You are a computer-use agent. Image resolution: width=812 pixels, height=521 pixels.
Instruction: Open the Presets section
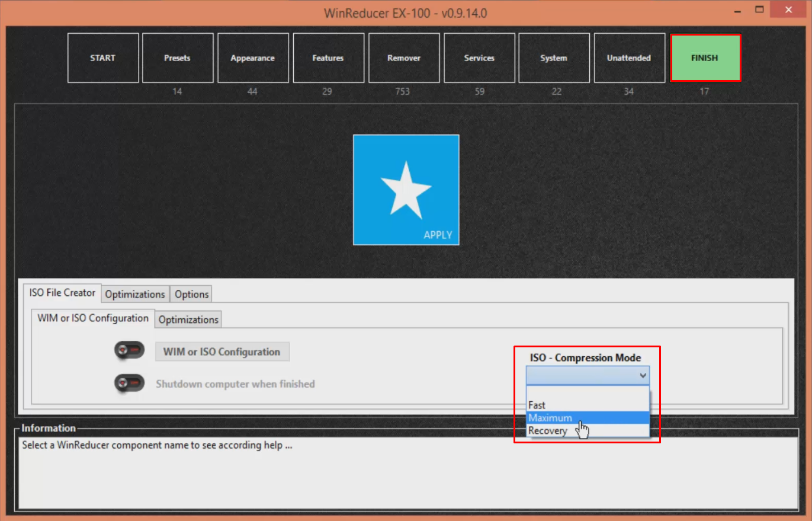(178, 58)
